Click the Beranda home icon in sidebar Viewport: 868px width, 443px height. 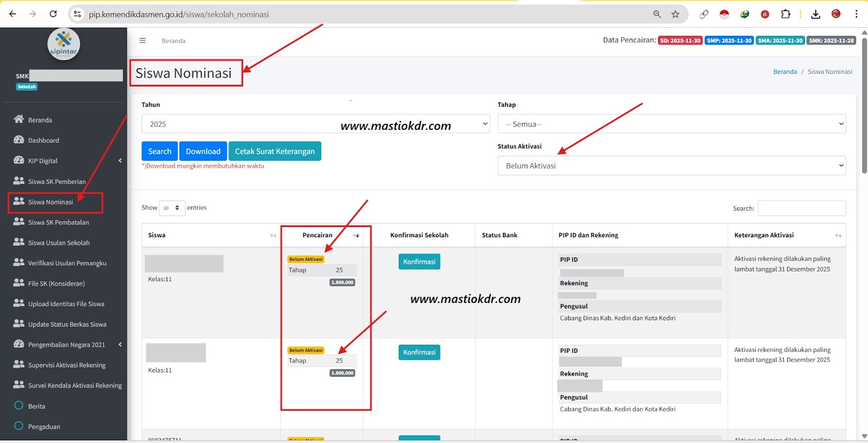tap(18, 119)
